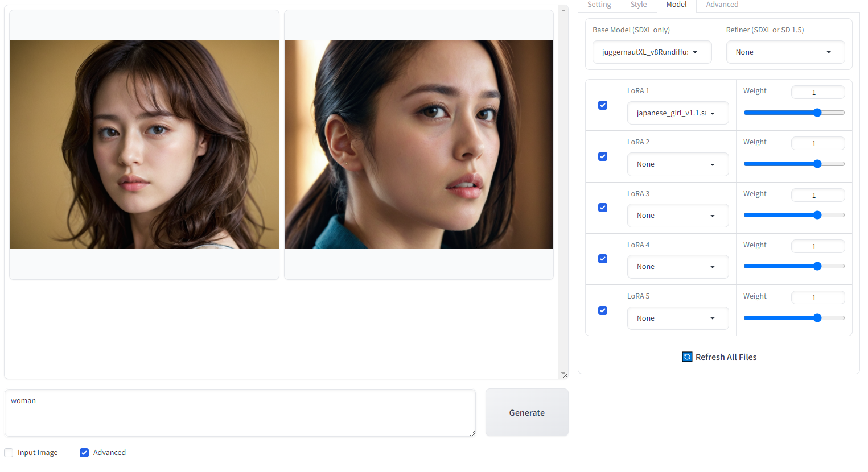Viewport: 868px width, 472px height.
Task: Toggle the LoRA 5 enable checkbox
Action: point(603,310)
